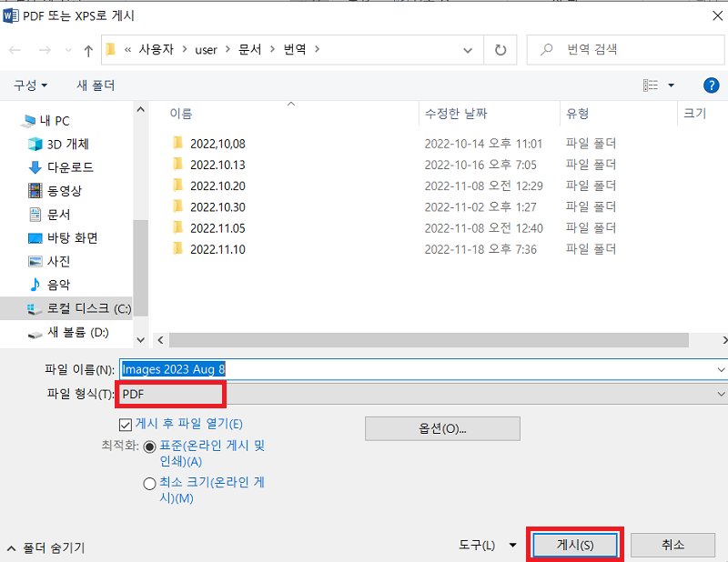
Task: Expand chevron after 번역 in breadcrumb
Action: tap(317, 49)
